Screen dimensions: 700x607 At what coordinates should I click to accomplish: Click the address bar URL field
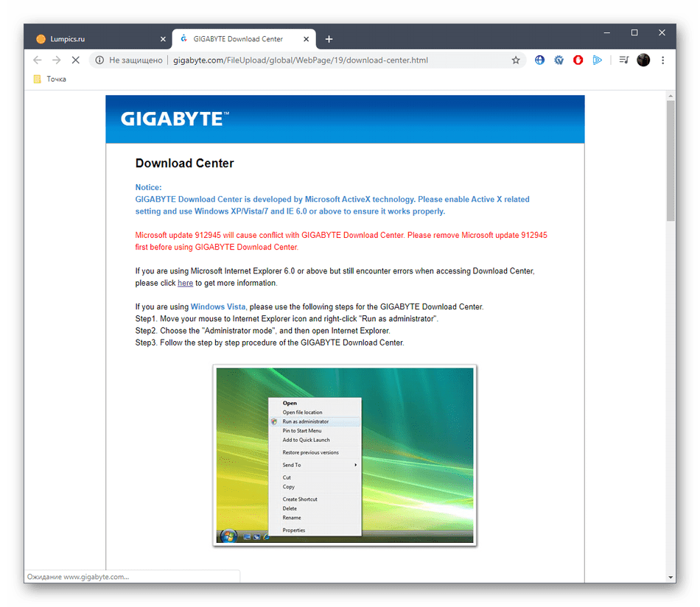coord(309,60)
